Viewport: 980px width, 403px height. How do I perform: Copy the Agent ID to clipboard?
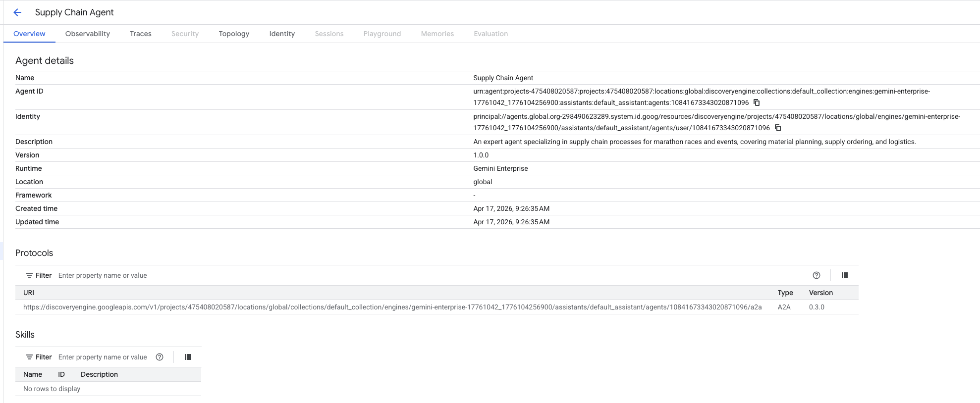(757, 102)
